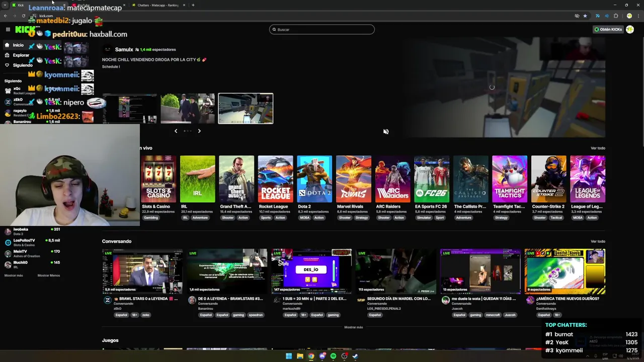Collapse sidebar list with Mostrar Menos
This screenshot has width=644, height=362.
pyautogui.click(x=49, y=276)
